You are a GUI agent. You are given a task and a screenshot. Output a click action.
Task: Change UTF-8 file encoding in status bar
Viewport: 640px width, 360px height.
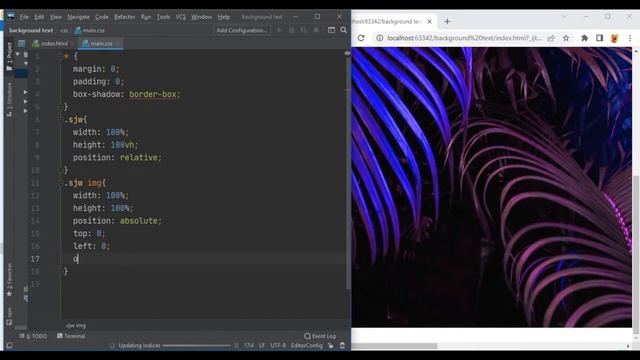tap(278, 346)
